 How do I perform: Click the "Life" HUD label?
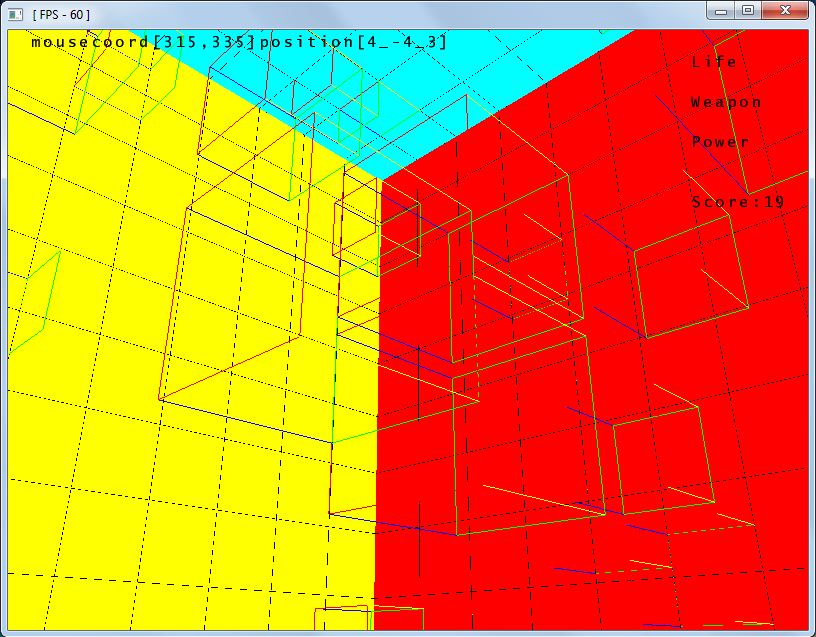pos(714,62)
